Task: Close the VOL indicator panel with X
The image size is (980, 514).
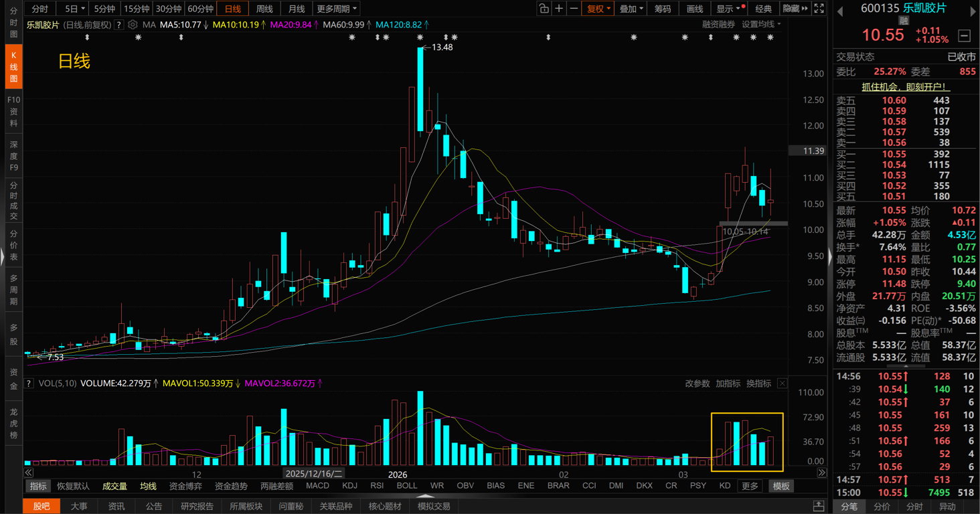Action: click(782, 383)
